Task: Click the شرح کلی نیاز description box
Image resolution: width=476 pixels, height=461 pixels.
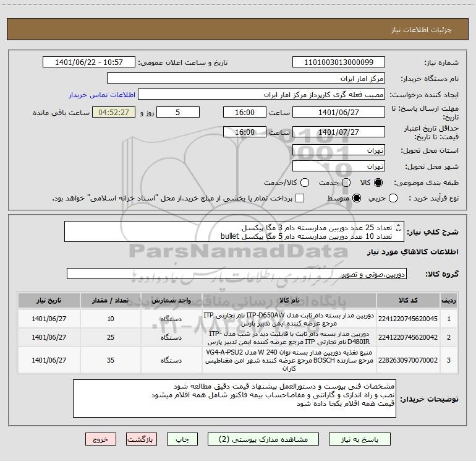Action: coord(234,231)
